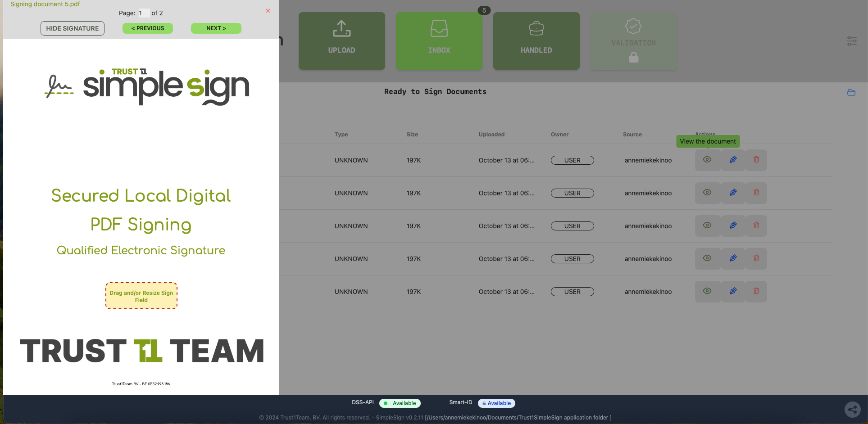Advance with the Next > button
The image size is (868, 424).
pos(216,28)
